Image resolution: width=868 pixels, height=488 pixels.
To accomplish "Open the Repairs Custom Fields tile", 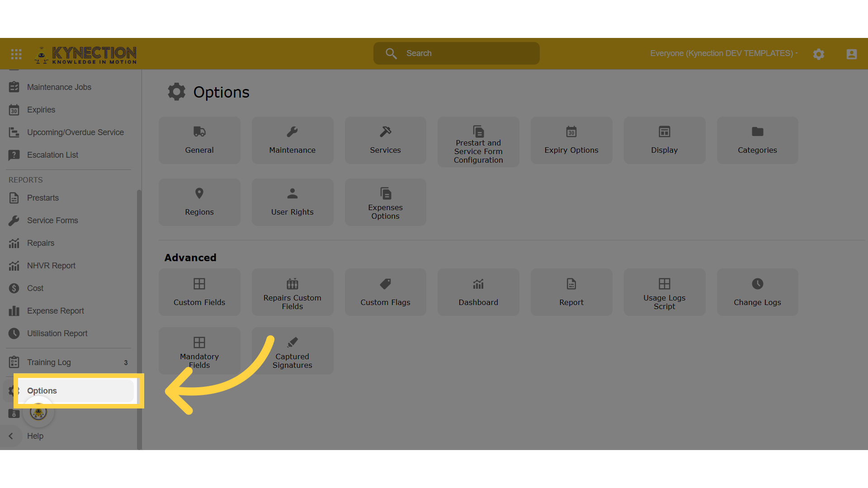I will pos(292,292).
